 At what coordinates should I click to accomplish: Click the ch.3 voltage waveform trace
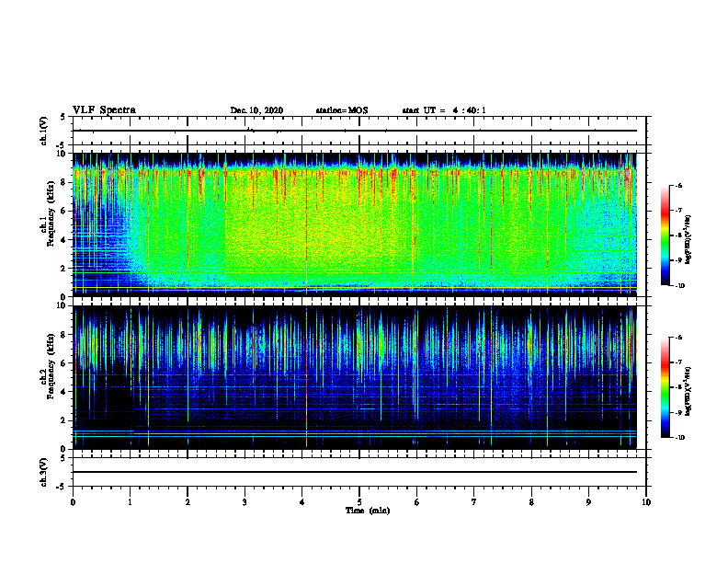pos(355,472)
